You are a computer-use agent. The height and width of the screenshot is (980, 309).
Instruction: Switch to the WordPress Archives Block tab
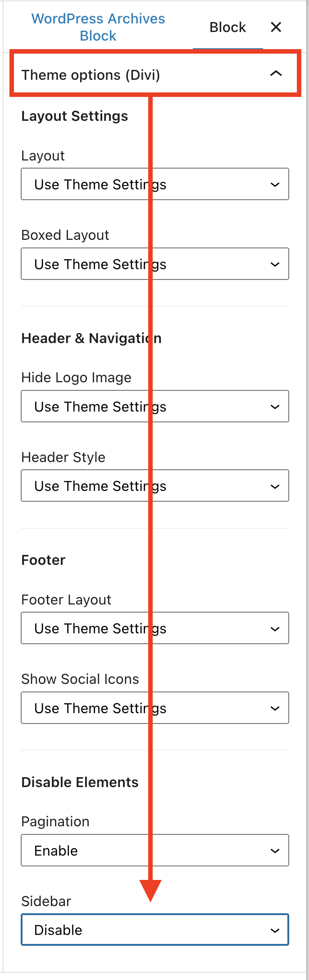click(x=98, y=27)
